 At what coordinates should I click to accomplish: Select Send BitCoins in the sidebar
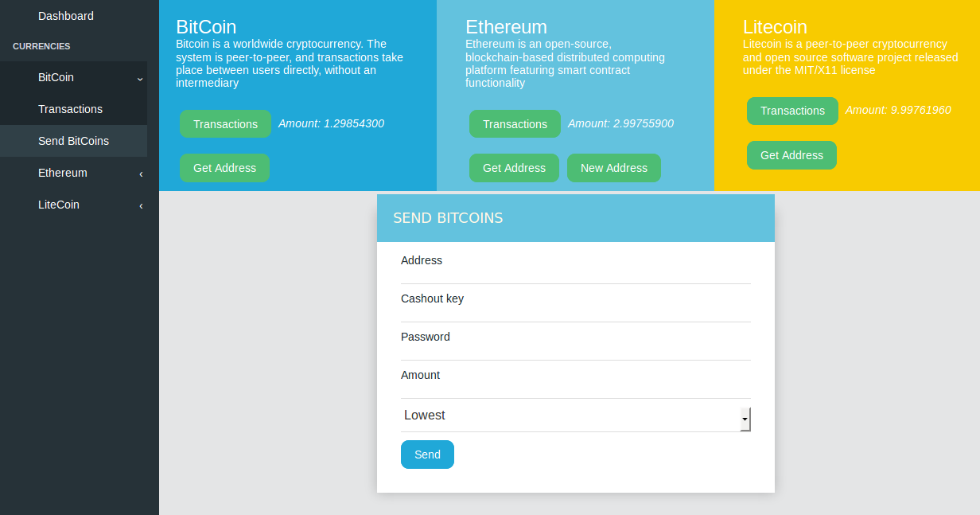coord(74,141)
